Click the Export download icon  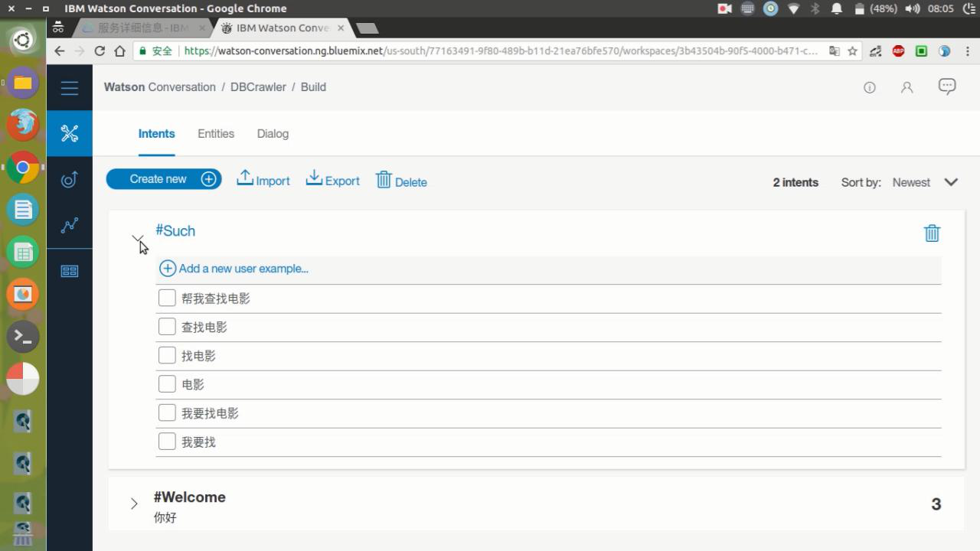[x=314, y=178]
